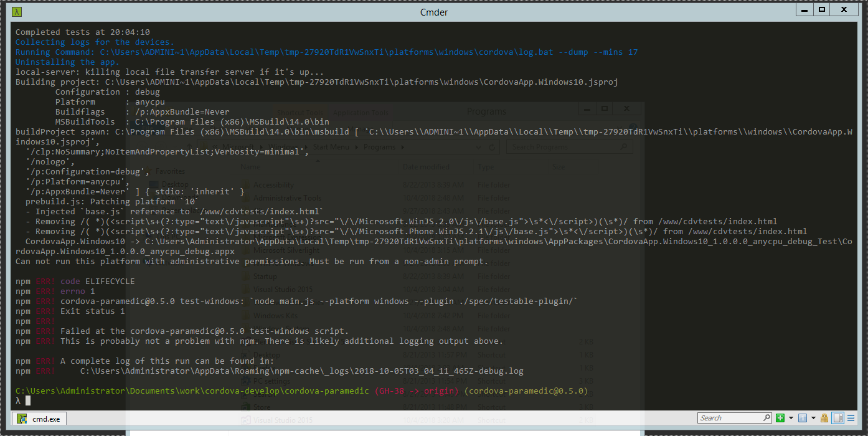Screen dimensions: 868x436
Task: Maximize the Cmder window
Action: 822,9
